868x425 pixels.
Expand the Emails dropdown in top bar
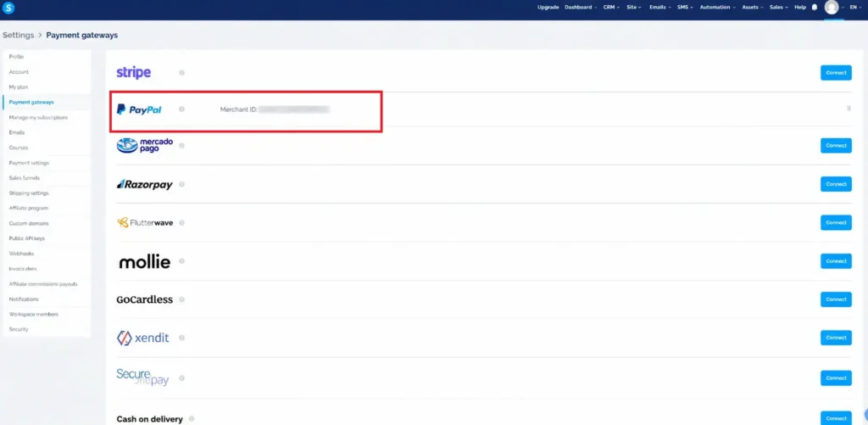659,7
